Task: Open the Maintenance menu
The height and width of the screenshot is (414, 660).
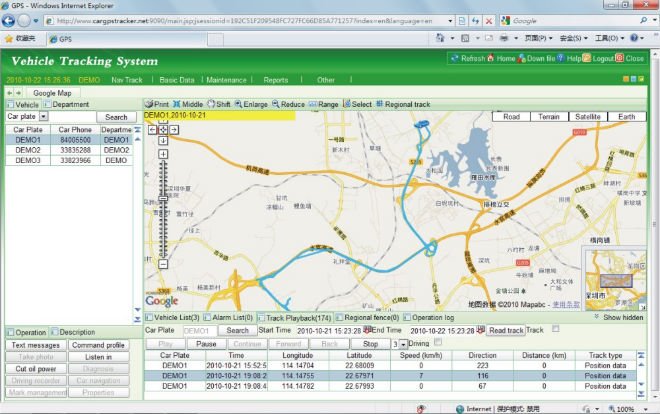Action: 226,80
